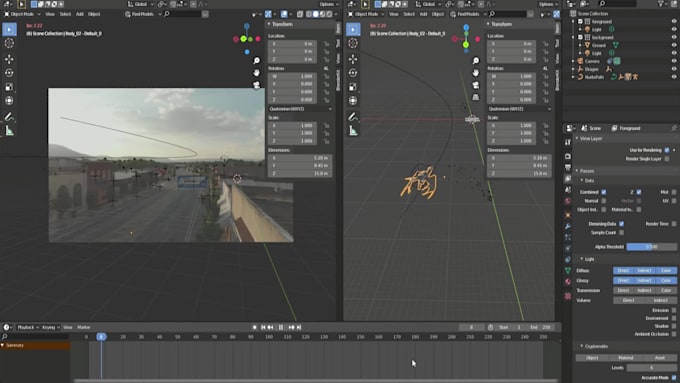Enable Ambient Occlusion pass checkbox
The height and width of the screenshot is (383, 680).
click(673, 334)
